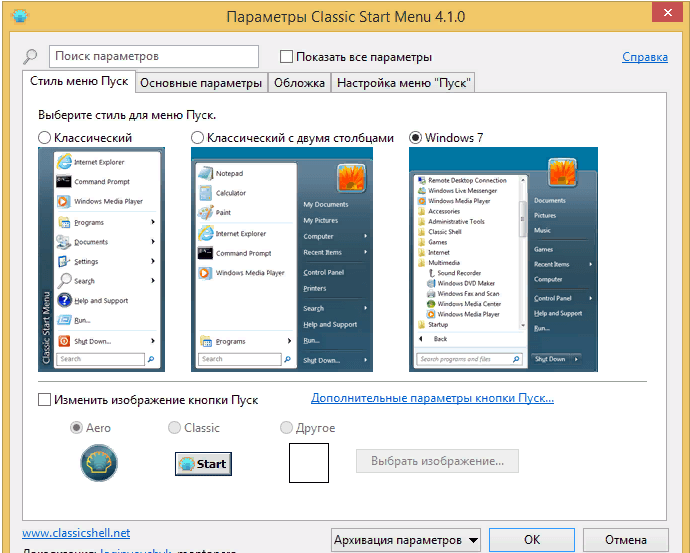Image resolution: width=690 pixels, height=553 pixels.
Task: Click Search magnifier icon in Classic preview
Action: point(64,281)
